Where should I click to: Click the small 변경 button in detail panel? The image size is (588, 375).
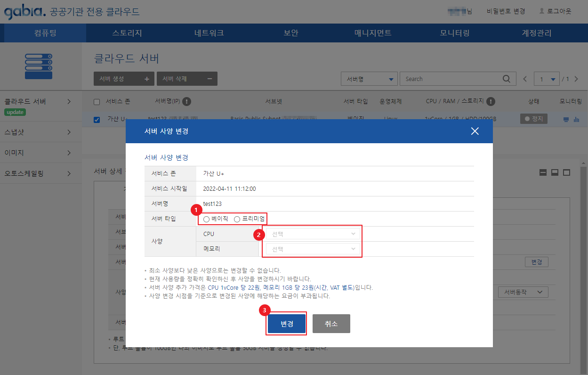[537, 262]
